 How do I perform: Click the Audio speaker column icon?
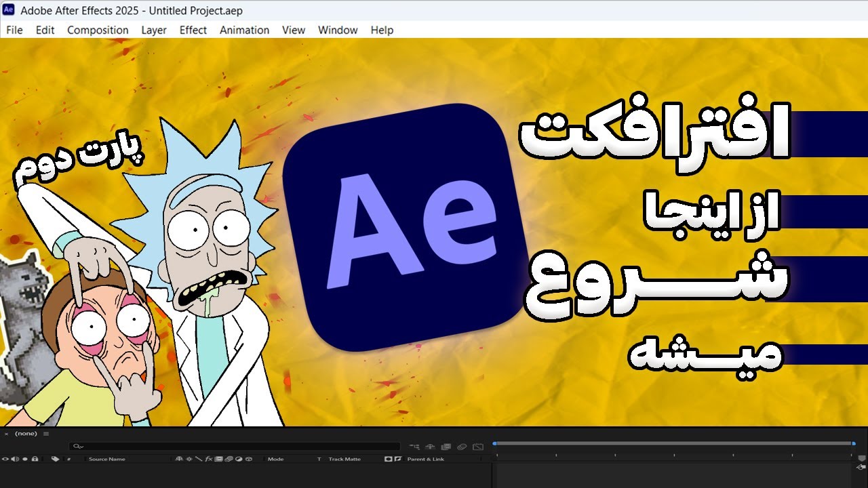point(15,459)
